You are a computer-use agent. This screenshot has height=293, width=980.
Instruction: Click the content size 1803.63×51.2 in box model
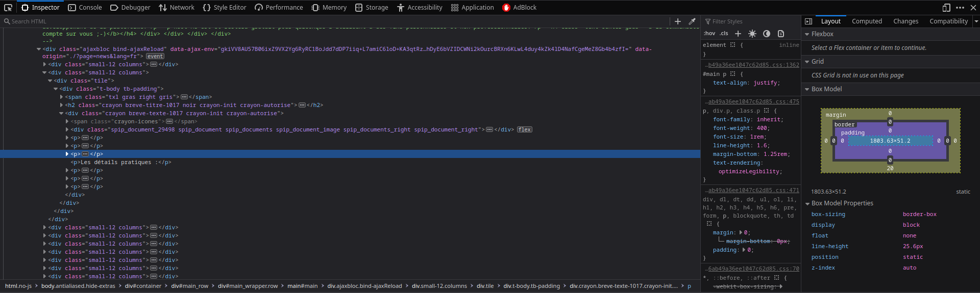tap(890, 141)
